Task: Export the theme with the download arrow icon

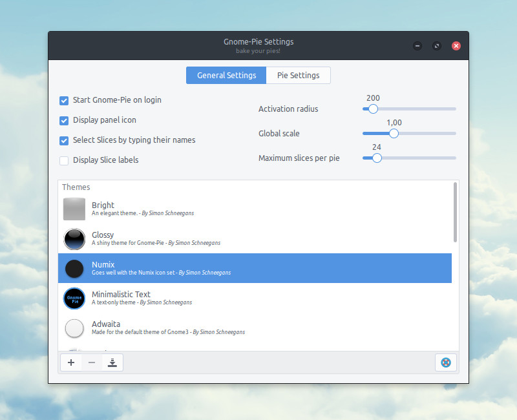Action: (112, 362)
